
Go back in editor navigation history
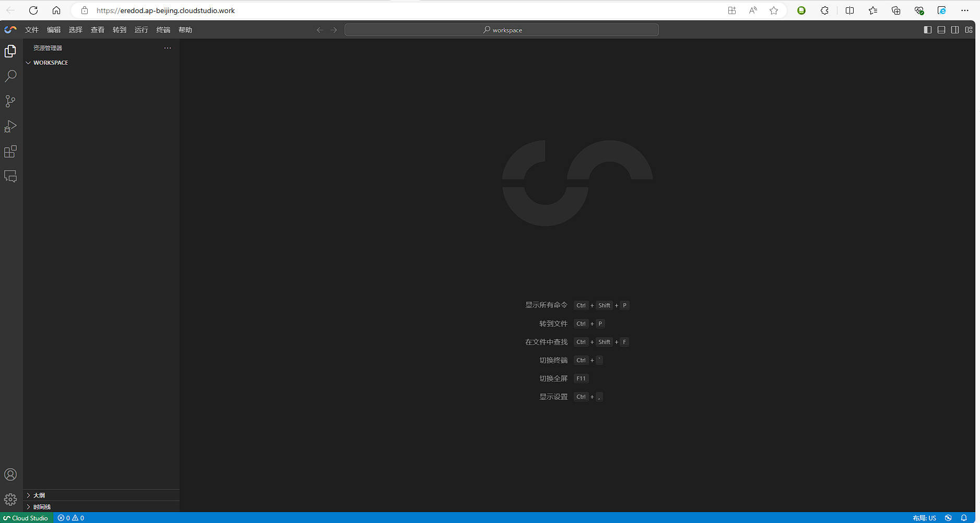coord(320,30)
